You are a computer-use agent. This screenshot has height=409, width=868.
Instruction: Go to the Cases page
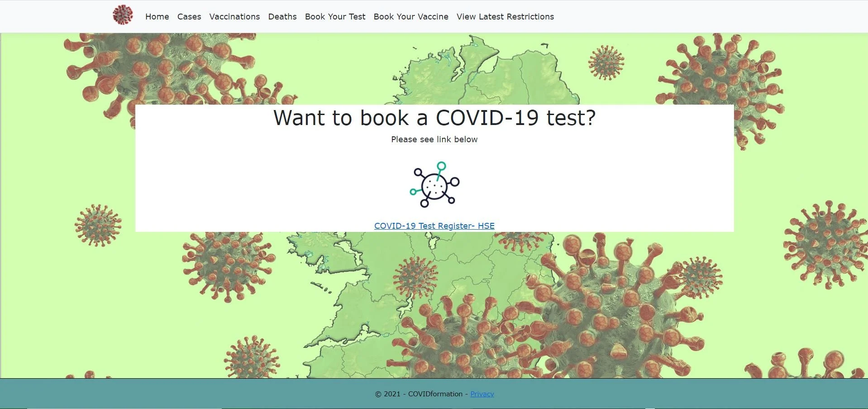click(189, 17)
